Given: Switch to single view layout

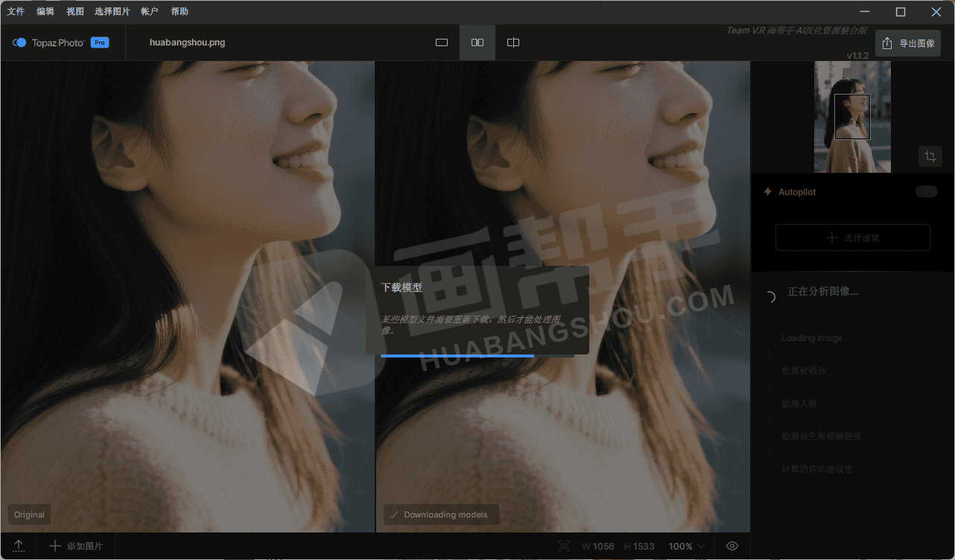Looking at the screenshot, I should 442,42.
